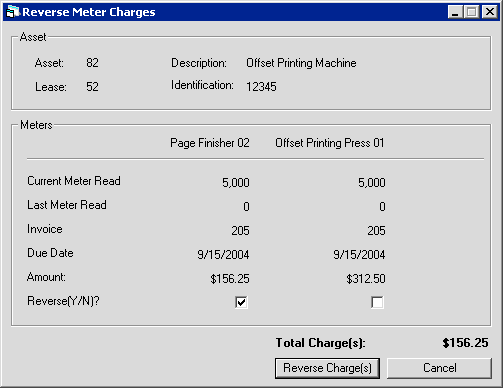Click invoice 205 under Page Finisher 02
The width and height of the screenshot is (503, 388).
point(240,231)
